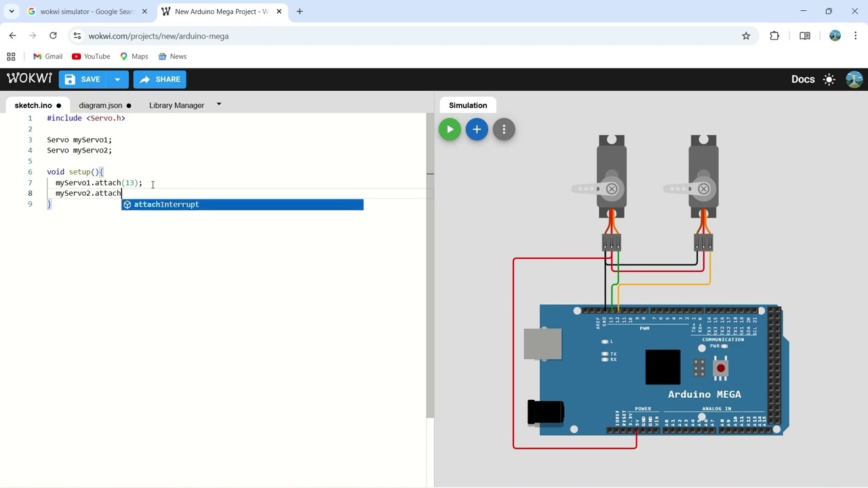Screen dimensions: 868x488
Task: Open a new browser tab
Action: pos(300,12)
